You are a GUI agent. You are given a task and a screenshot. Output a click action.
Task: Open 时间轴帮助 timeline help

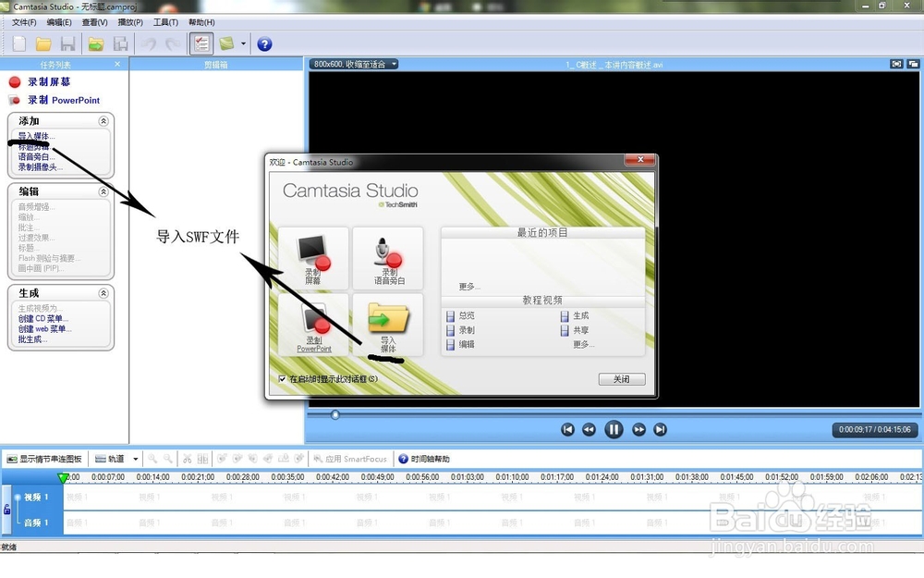tap(424, 459)
